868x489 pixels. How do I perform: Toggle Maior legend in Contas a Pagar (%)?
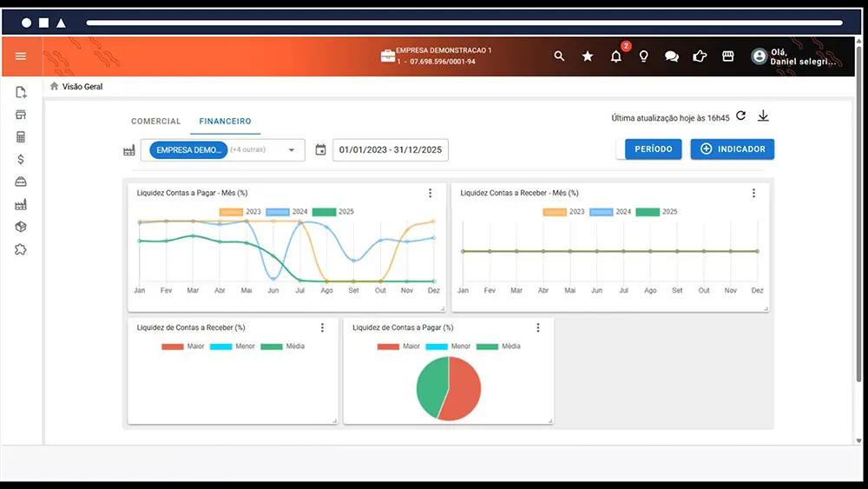398,346
